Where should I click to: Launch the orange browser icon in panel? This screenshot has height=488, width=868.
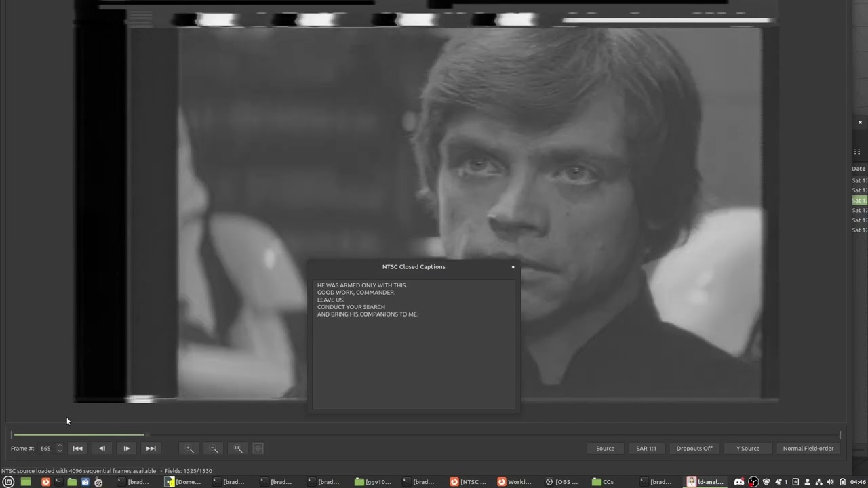tap(45, 482)
